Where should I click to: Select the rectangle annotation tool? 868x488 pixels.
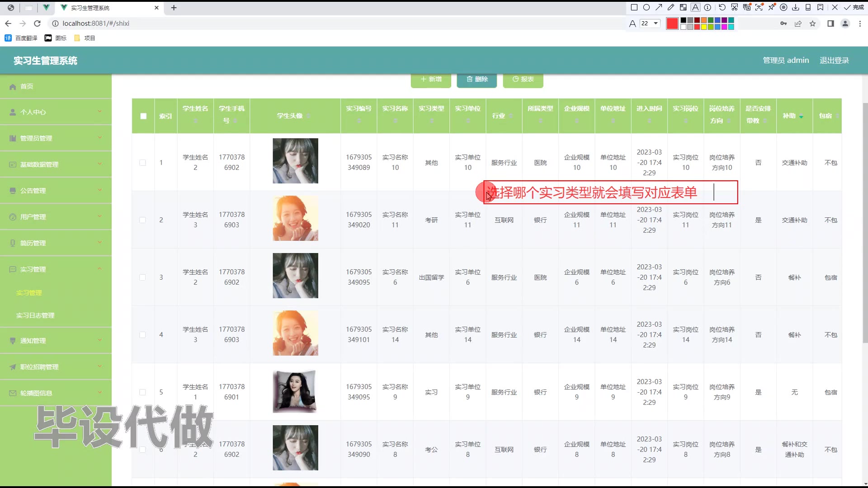click(x=634, y=7)
